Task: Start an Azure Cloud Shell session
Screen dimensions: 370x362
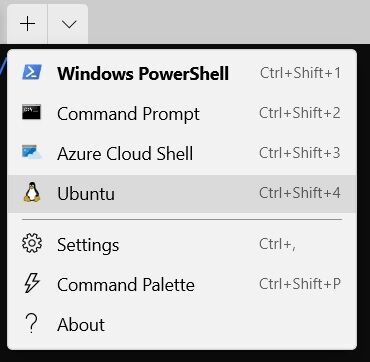Action: tap(182, 153)
